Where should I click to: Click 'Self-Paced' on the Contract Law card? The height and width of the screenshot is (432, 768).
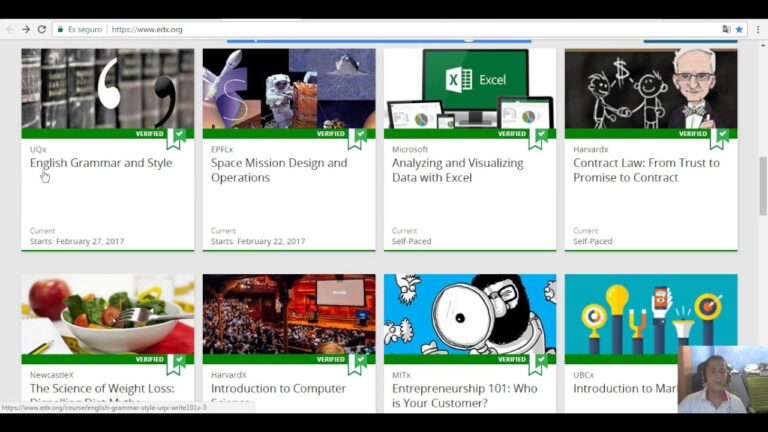coord(593,241)
